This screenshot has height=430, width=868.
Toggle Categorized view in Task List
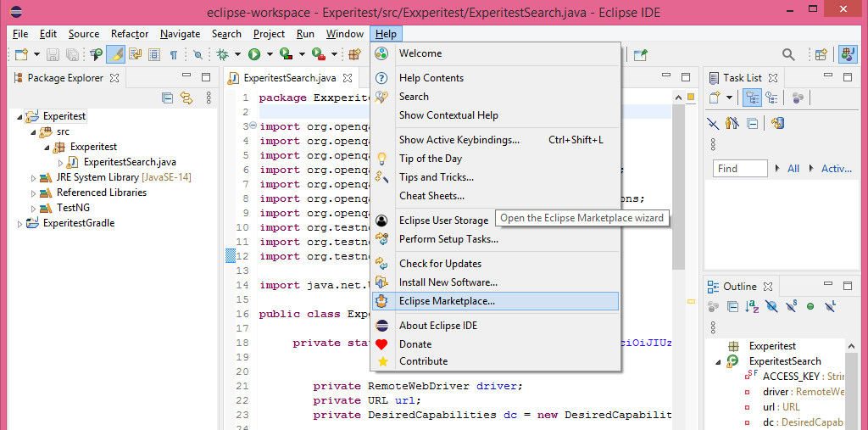(752, 98)
